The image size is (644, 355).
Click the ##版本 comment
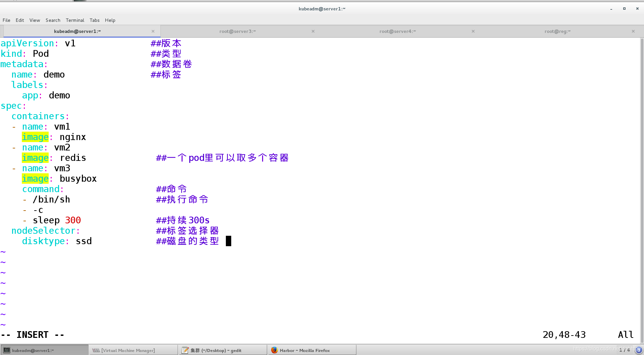pos(166,43)
